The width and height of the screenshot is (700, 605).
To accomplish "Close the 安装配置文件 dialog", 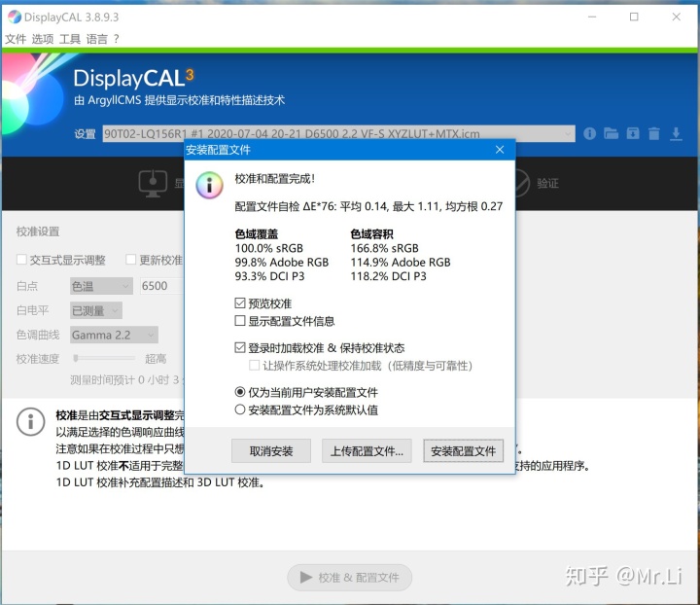I will tap(500, 150).
